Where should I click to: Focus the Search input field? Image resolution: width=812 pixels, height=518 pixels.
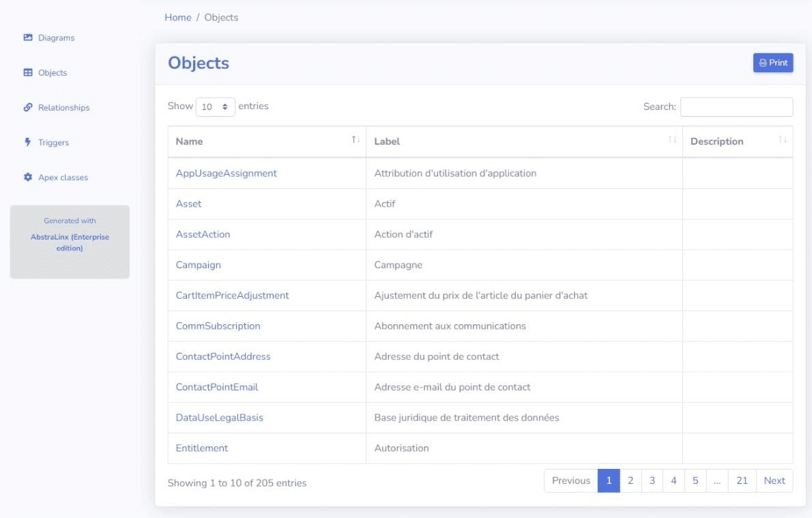pyautogui.click(x=736, y=107)
